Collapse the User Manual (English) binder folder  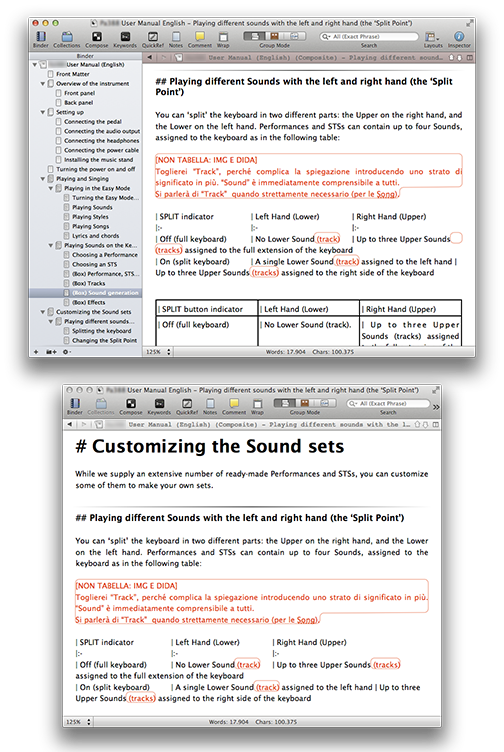[x=35, y=64]
